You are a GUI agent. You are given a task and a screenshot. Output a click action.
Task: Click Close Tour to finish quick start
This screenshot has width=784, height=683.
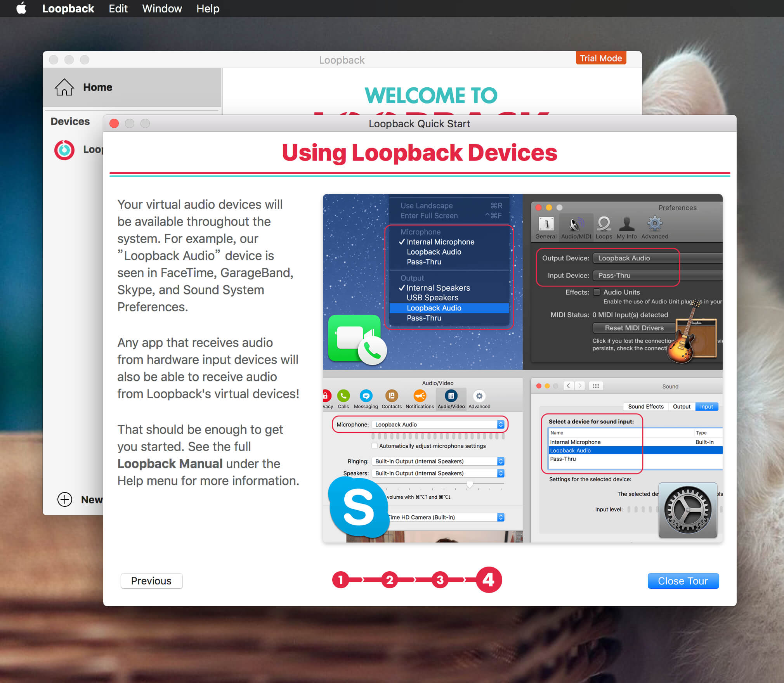coord(683,581)
